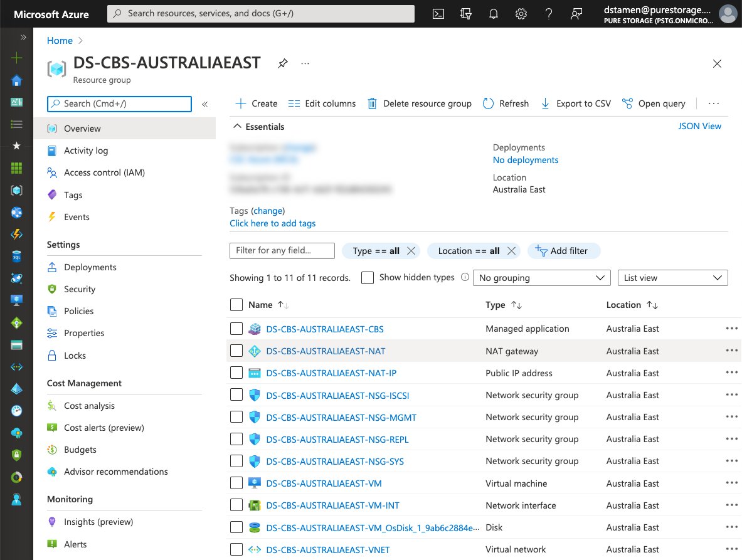Open Dashboard icon in left sidebar
This screenshot has width=742, height=560.
pyautogui.click(x=16, y=102)
